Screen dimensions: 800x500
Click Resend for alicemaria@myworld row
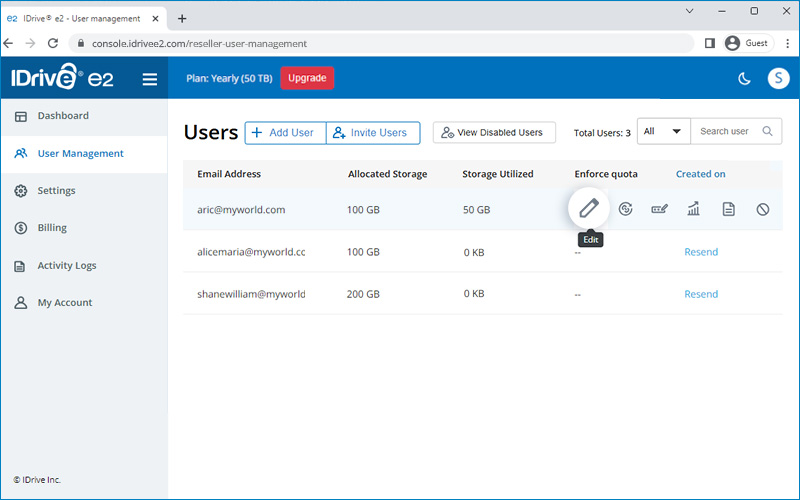[701, 252]
